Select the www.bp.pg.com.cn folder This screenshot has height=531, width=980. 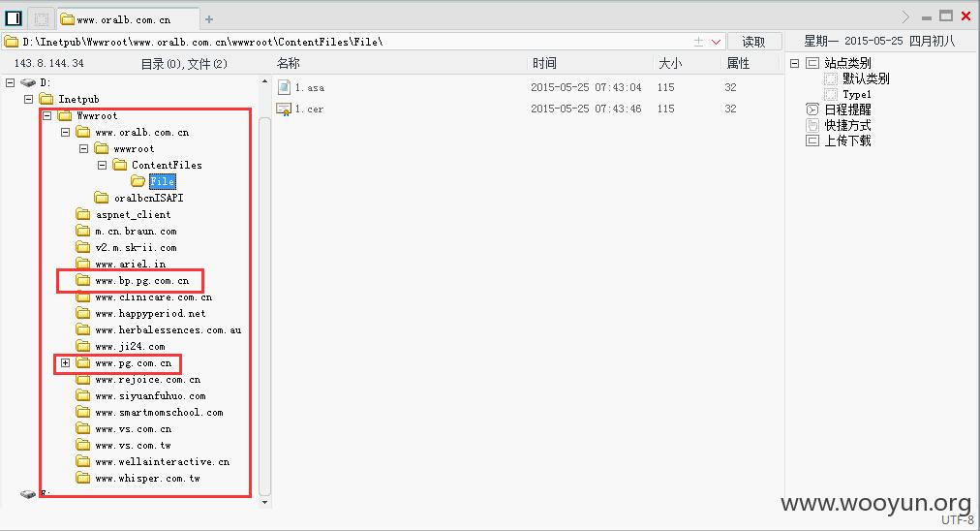click(x=142, y=280)
